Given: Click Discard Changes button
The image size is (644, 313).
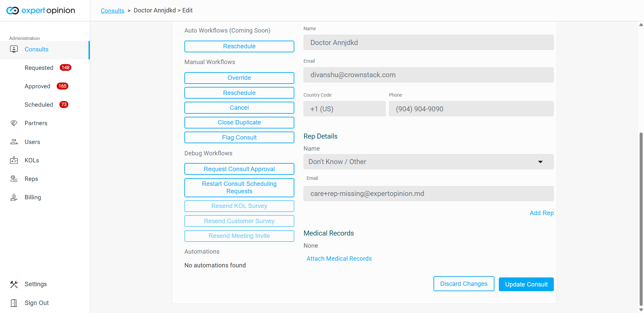Looking at the screenshot, I should point(463,284).
